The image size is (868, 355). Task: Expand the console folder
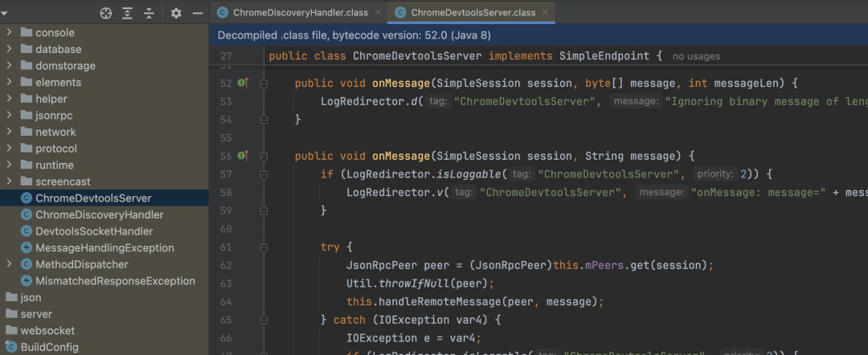coord(10,33)
